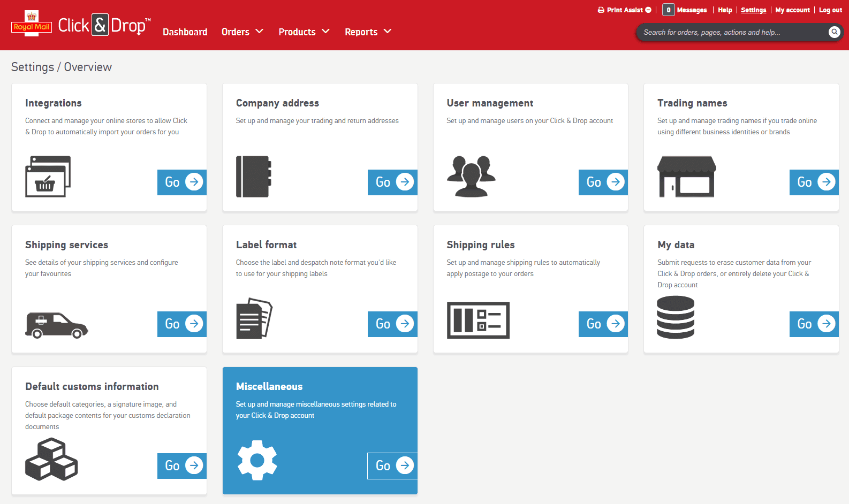
Task: Open Integrations with its Go button
Action: (182, 182)
